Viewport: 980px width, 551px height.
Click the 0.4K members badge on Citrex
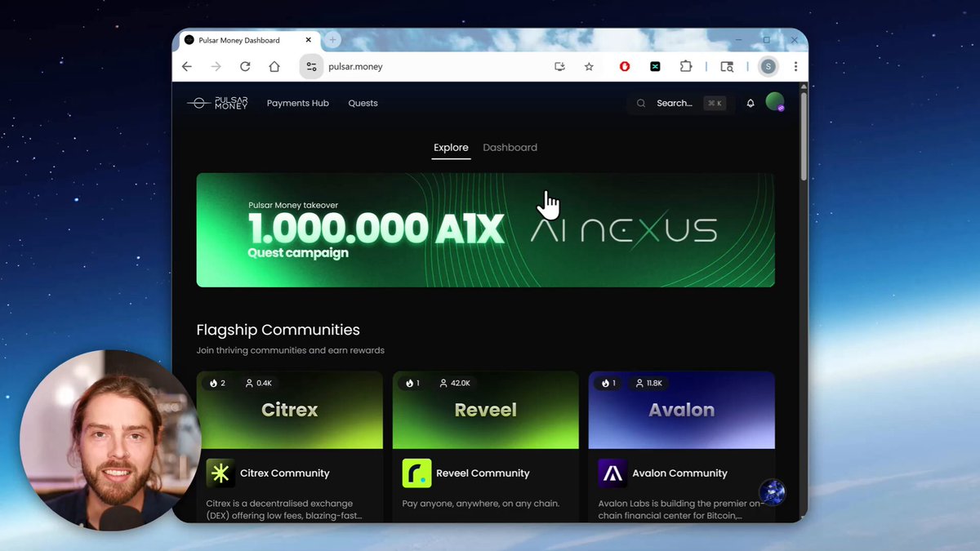[x=258, y=383]
